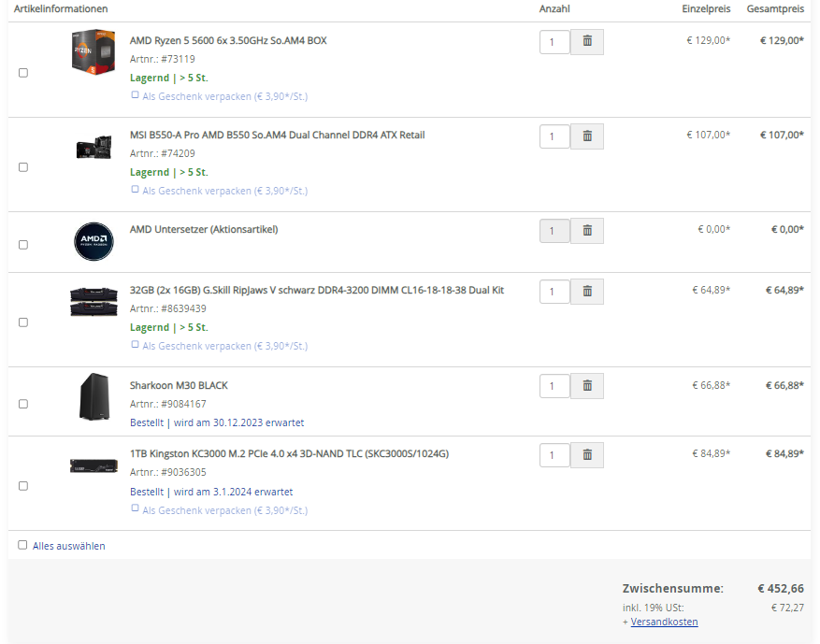The height and width of the screenshot is (644, 820).
Task: Delete Kingston KC3000 SSD via trash icon
Action: point(587,455)
